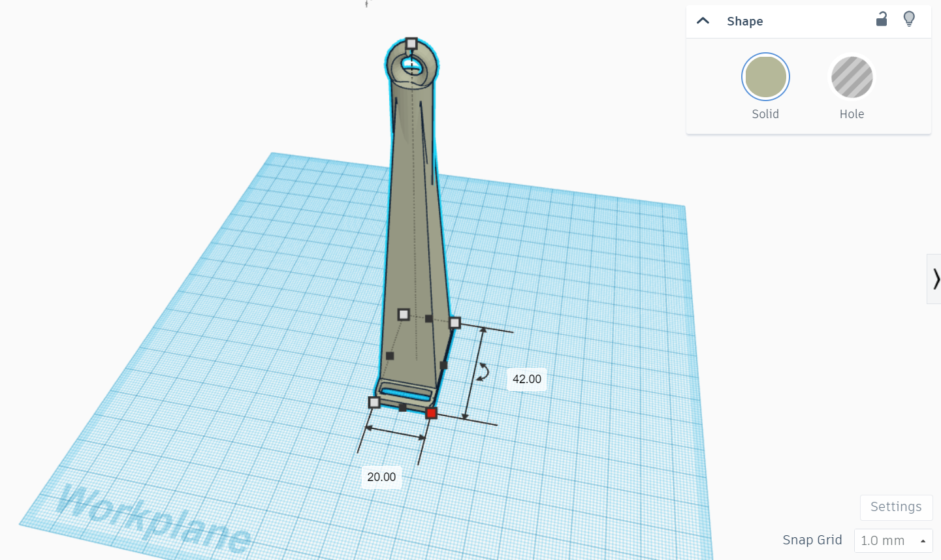
Task: Click the black midpoint scale handle on the right side
Action: pyautogui.click(x=442, y=365)
